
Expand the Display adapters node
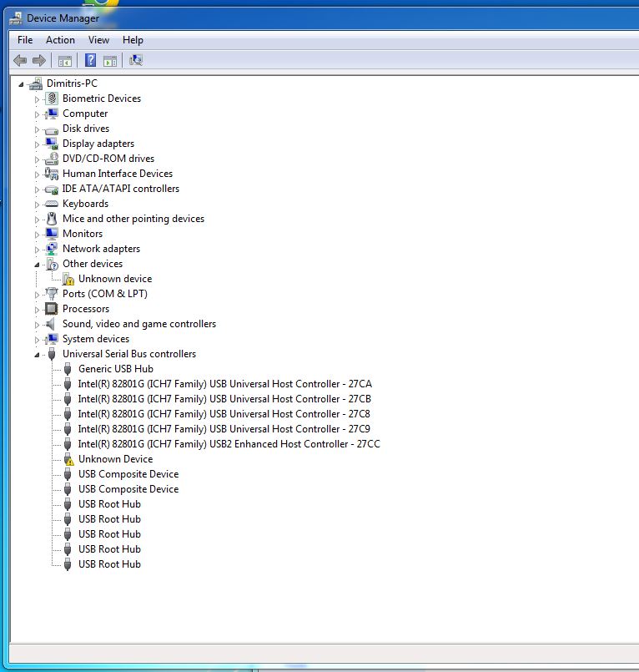37,144
